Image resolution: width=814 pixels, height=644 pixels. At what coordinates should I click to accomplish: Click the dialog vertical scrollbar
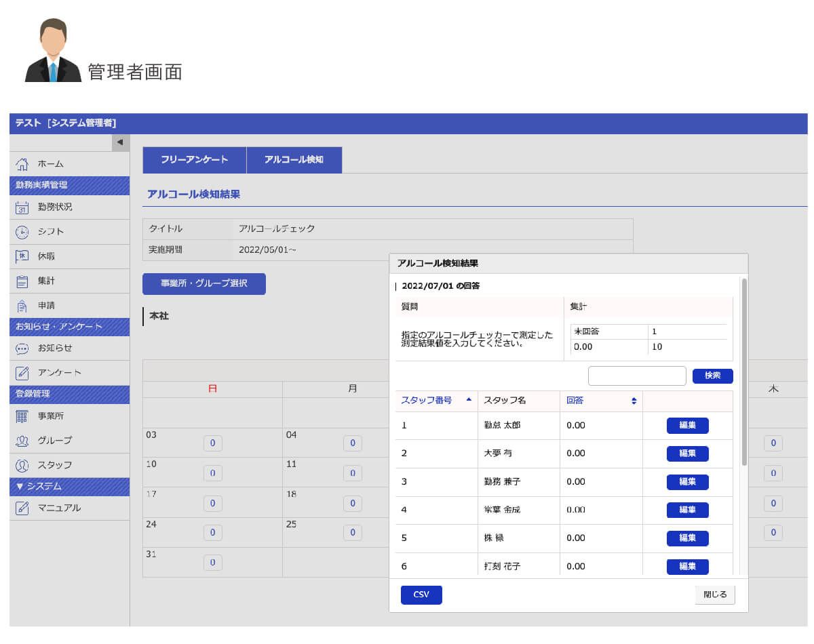tap(744, 371)
